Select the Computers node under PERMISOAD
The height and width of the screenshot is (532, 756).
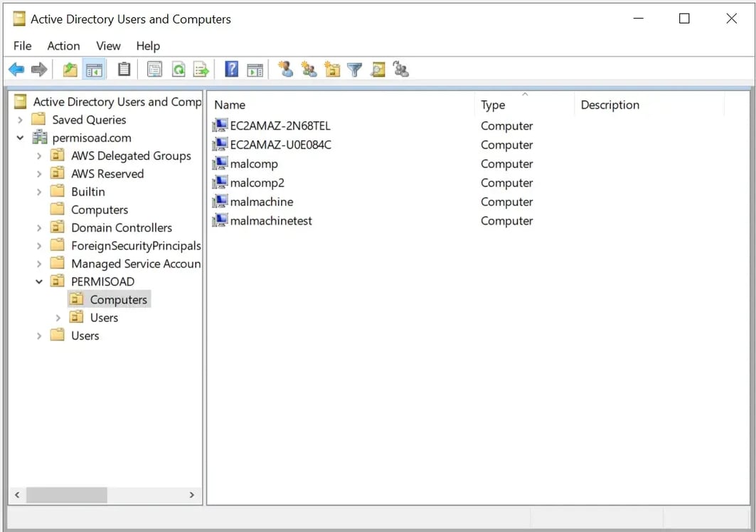tap(118, 299)
